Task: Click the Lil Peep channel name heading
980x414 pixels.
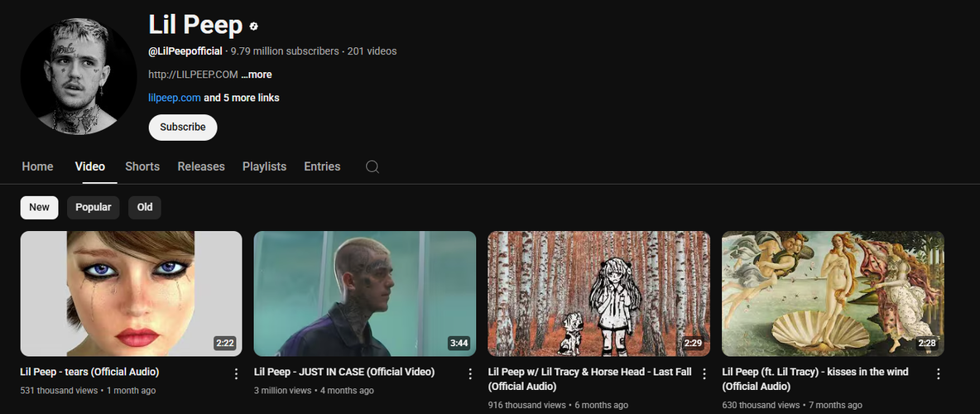Action: point(195,25)
